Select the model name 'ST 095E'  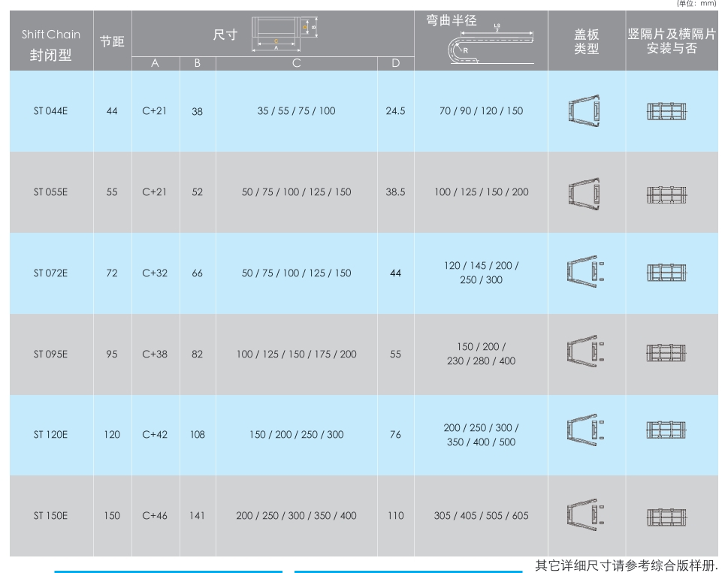[x=50, y=354]
